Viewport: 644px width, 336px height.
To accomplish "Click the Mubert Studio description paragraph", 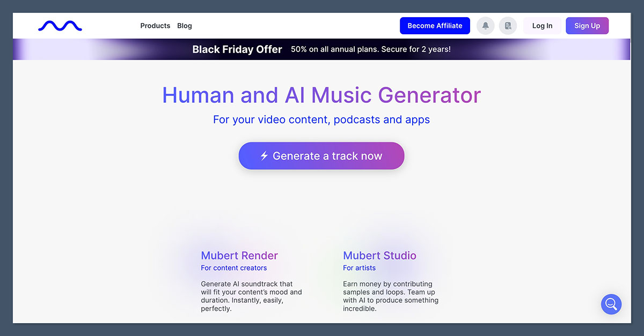I will [x=391, y=296].
